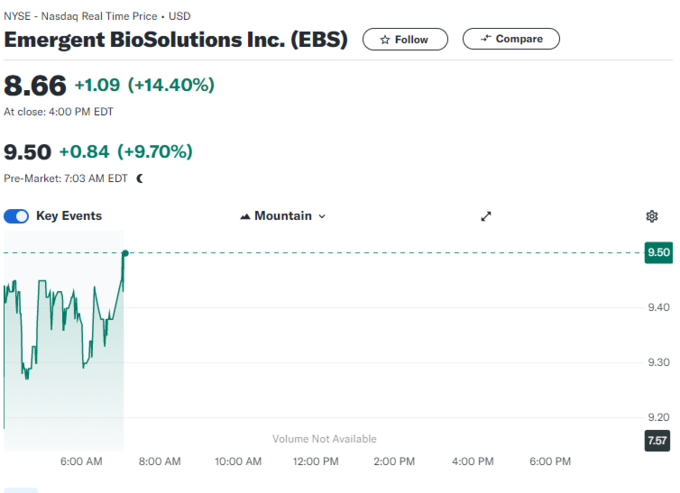
Task: Click the mountain chart-type icon
Action: 245,216
